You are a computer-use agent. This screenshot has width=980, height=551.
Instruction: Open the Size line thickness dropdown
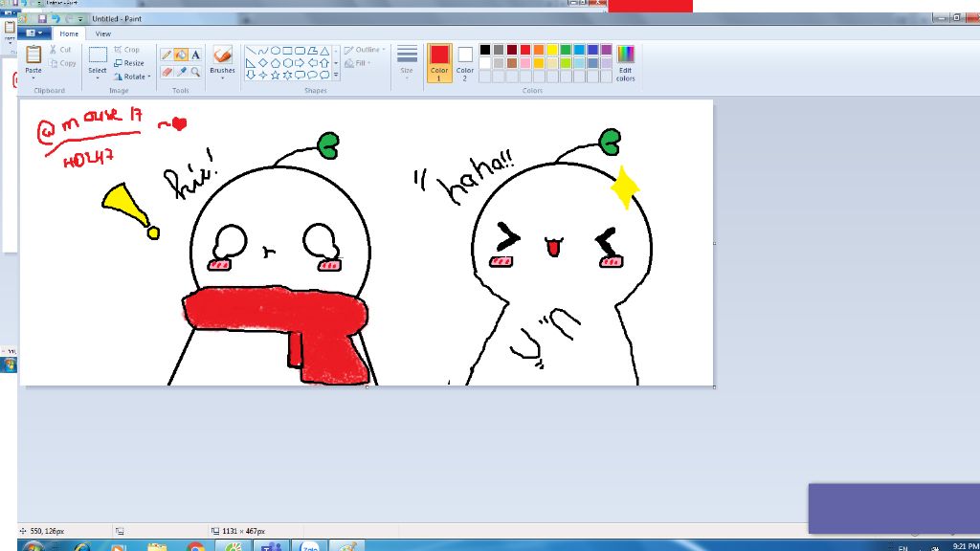coord(407,62)
